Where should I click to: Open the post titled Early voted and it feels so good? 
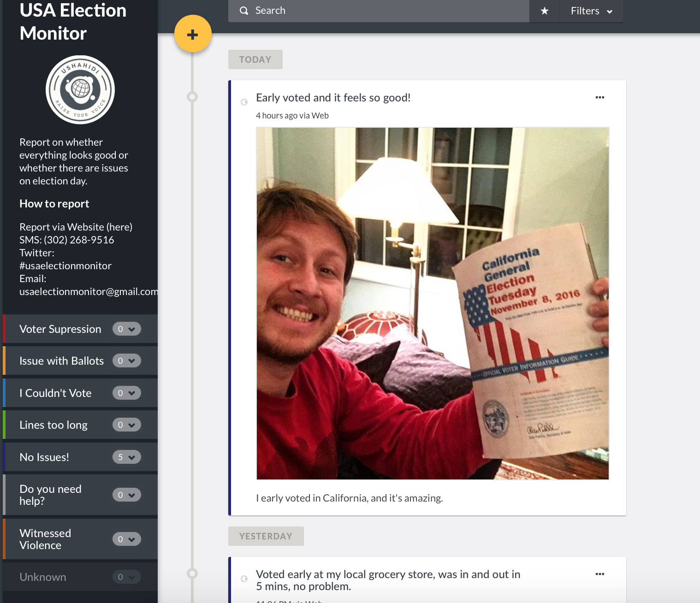click(x=333, y=97)
